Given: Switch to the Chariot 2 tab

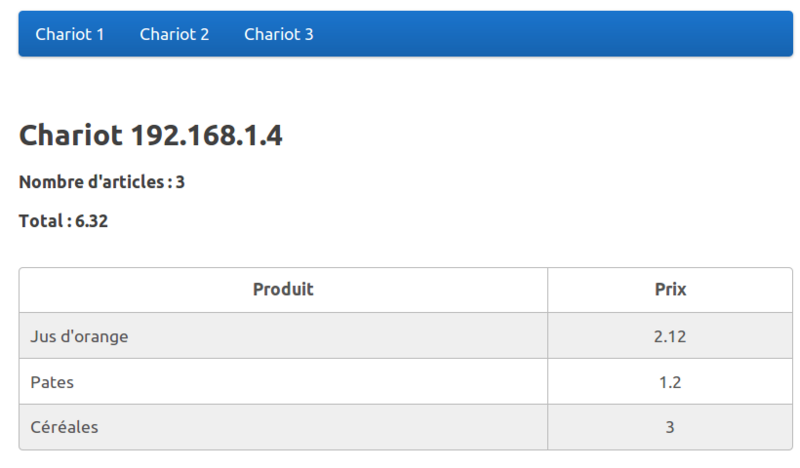Looking at the screenshot, I should click(x=174, y=34).
